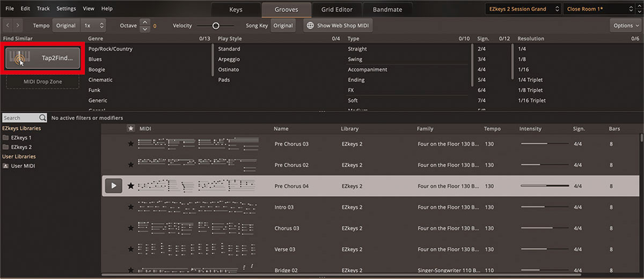Open the Edit menu
The image size is (644, 279).
tap(25, 9)
